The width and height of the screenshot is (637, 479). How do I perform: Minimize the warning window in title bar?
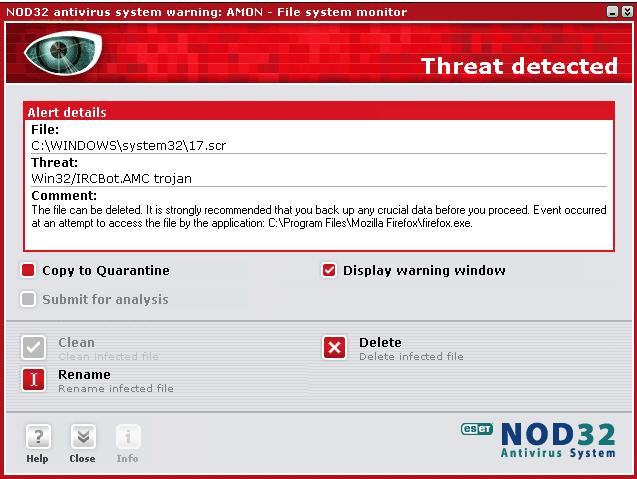pyautogui.click(x=612, y=12)
